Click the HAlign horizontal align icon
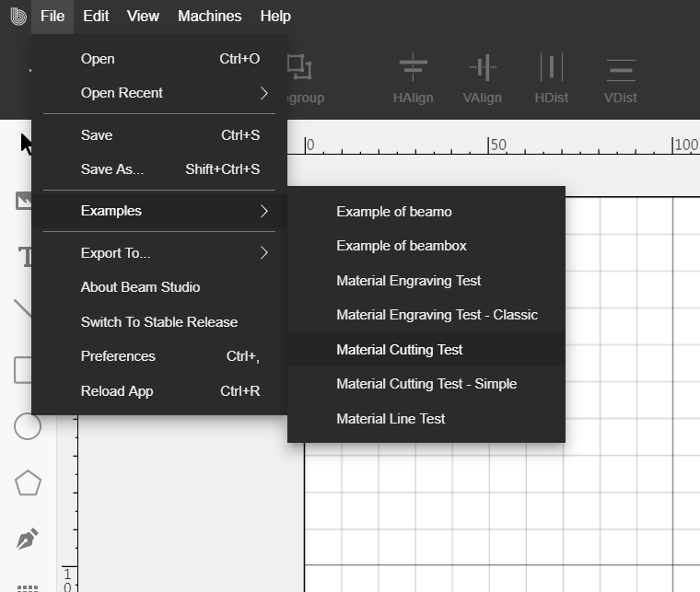This screenshot has height=592, width=700. click(413, 69)
